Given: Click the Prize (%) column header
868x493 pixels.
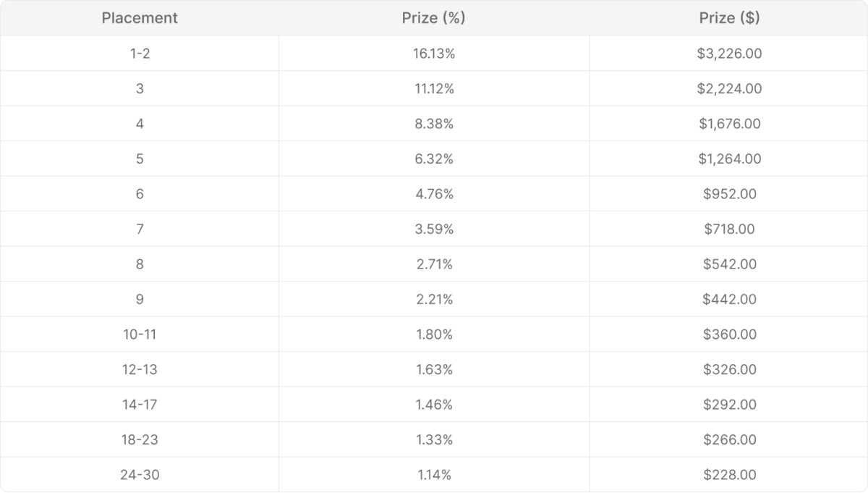Looking at the screenshot, I should 434,18.
